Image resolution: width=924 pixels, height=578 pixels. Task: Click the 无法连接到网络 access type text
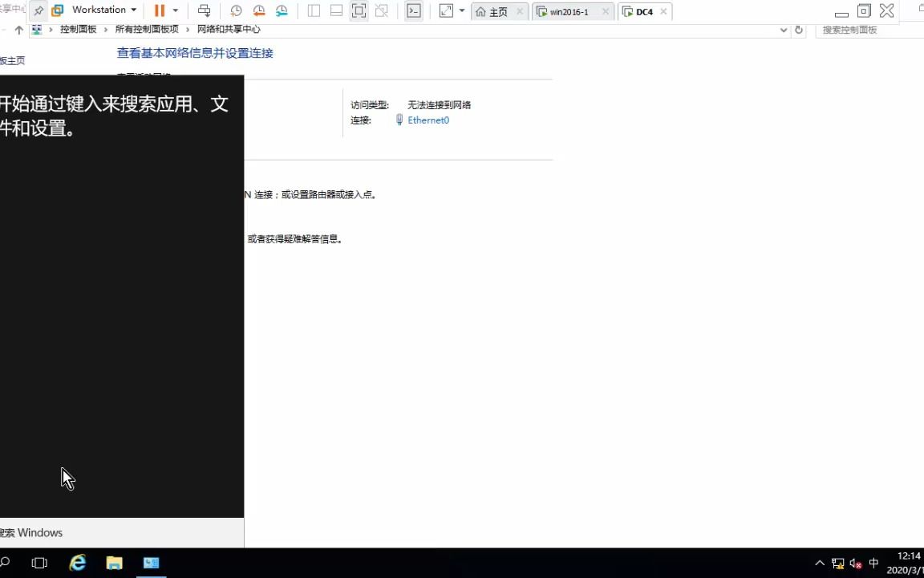click(x=439, y=105)
